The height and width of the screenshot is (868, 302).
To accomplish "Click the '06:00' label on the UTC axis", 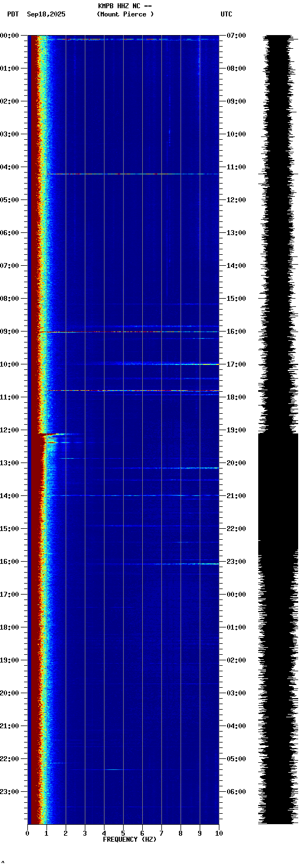I will pos(236,792).
